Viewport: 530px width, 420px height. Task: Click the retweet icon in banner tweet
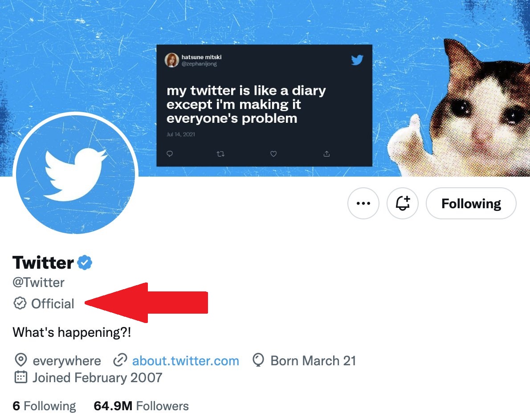pyautogui.click(x=220, y=154)
